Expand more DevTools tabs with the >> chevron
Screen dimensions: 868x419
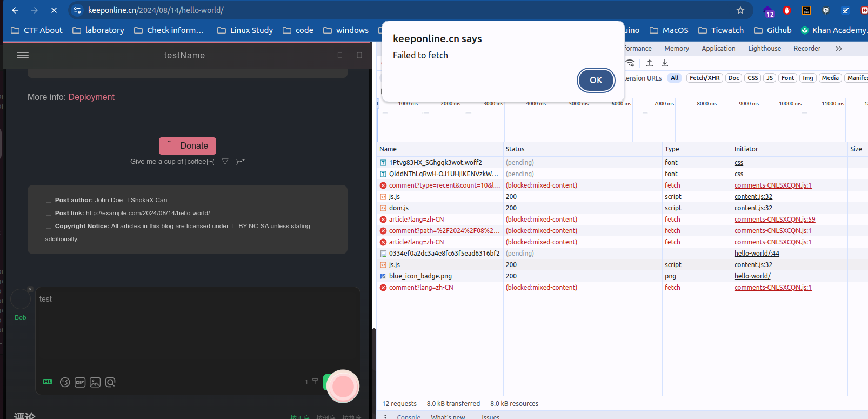click(838, 49)
